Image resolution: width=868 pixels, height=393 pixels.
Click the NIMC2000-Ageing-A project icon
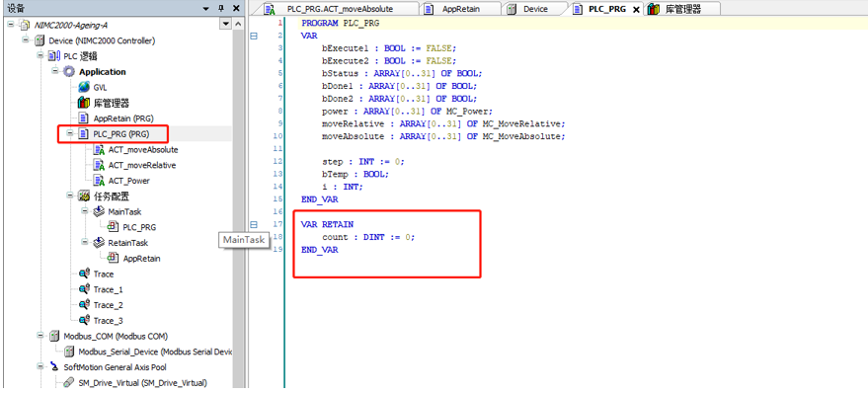click(24, 25)
